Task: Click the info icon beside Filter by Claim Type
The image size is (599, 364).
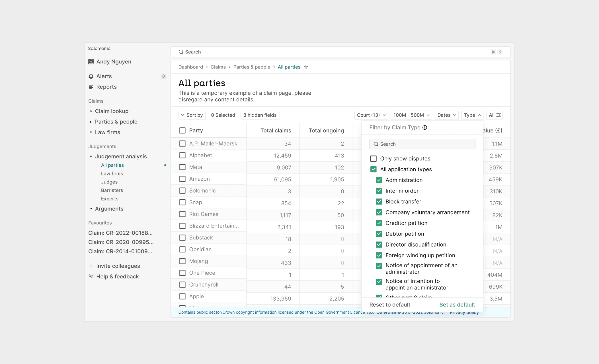Action: (x=425, y=127)
